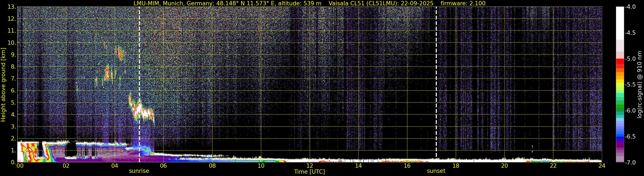This screenshot has width=644, height=176.
Task: Click the 12 tick label on the time axis
Action: (310, 166)
